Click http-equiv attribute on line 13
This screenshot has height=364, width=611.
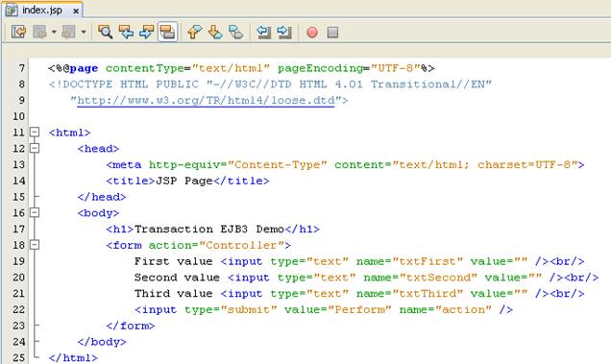pyautogui.click(x=184, y=165)
